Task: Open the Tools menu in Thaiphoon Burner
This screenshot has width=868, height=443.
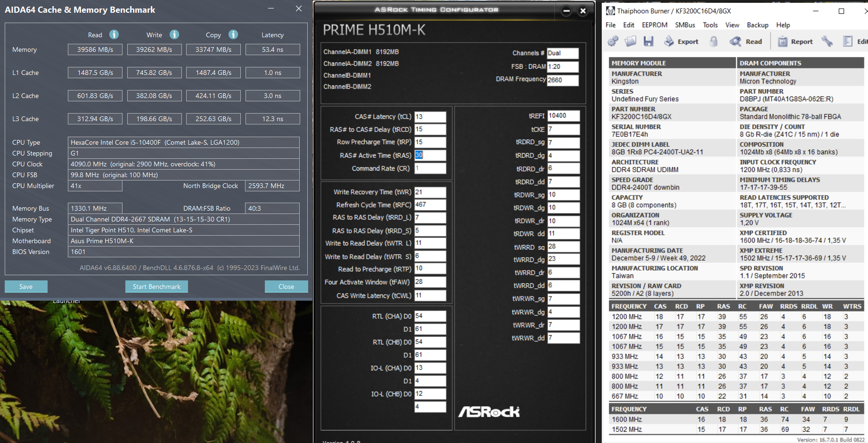Action: tap(710, 25)
